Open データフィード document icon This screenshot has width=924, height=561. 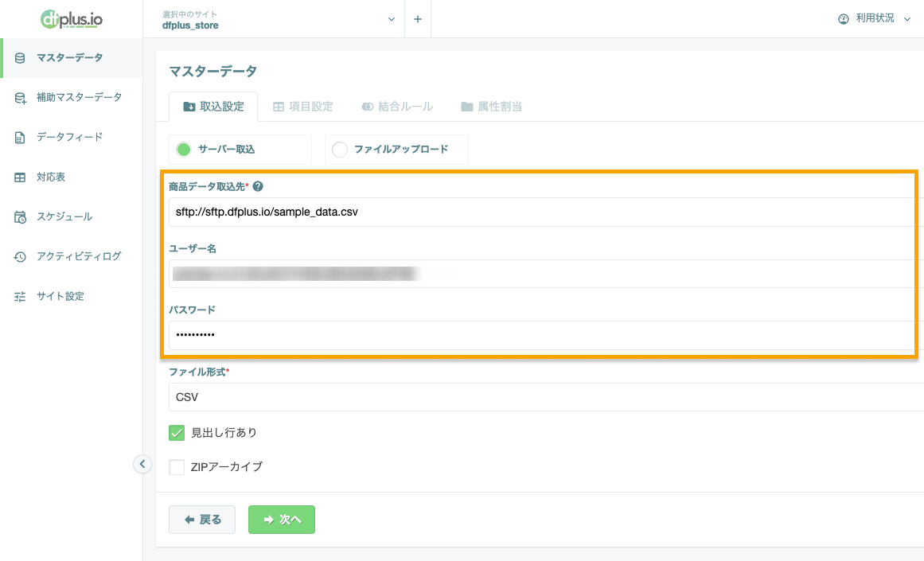(20, 138)
